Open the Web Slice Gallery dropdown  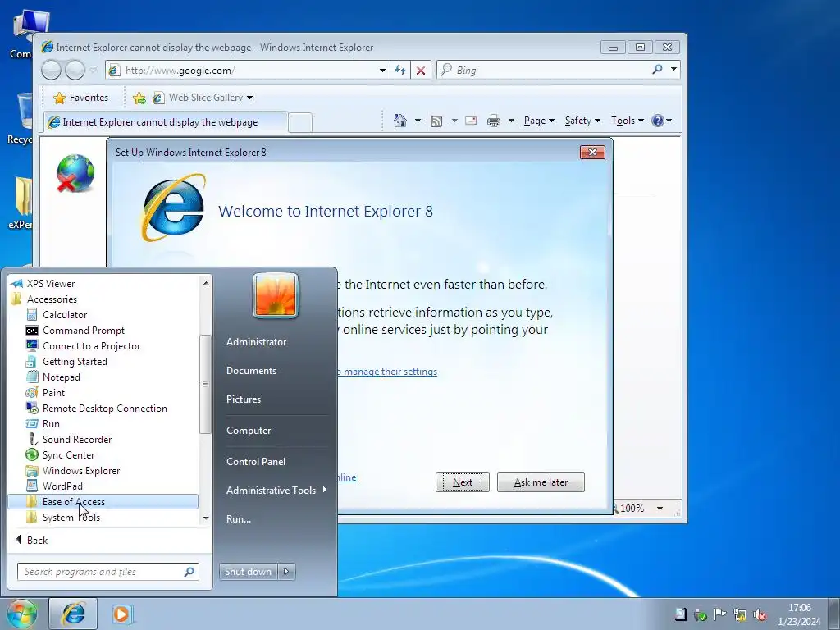(249, 98)
